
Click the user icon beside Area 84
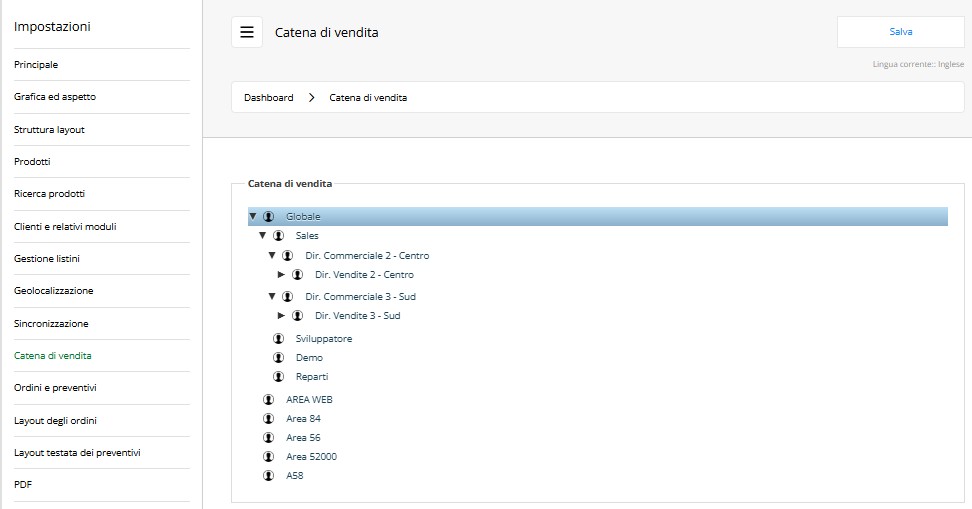pyautogui.click(x=268, y=418)
